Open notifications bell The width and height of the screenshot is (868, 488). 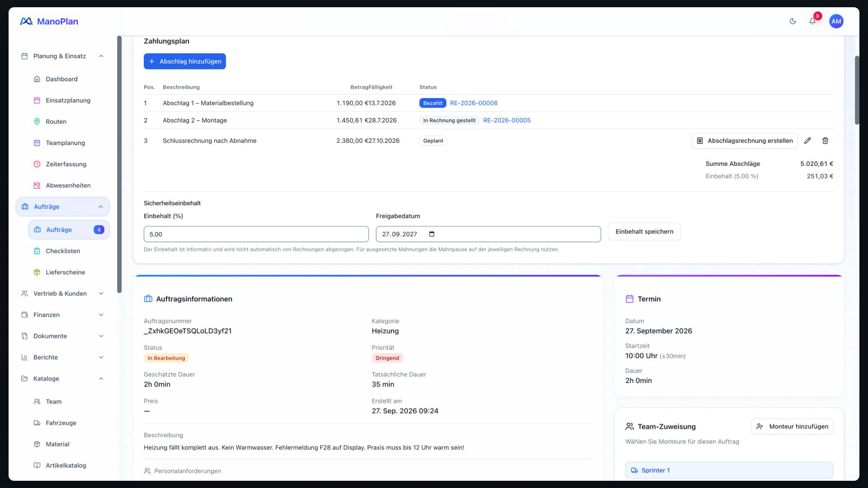click(x=812, y=21)
